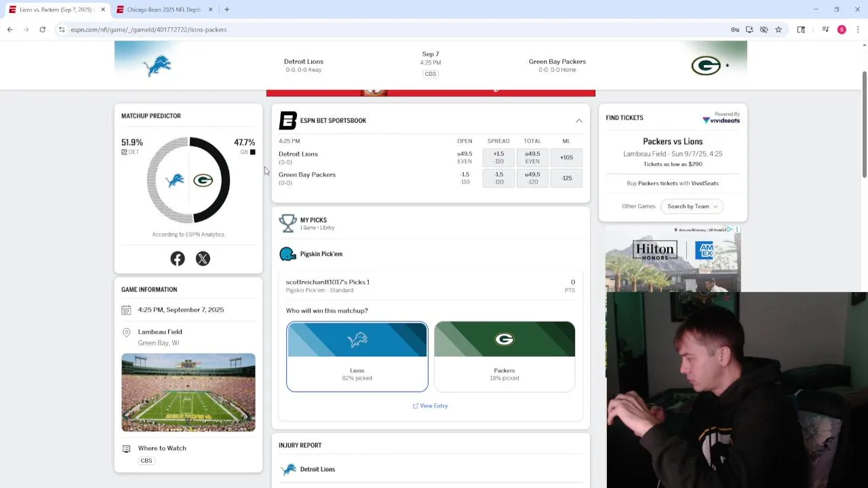Click the My Picks trophy icon
The height and width of the screenshot is (488, 868).
point(288,222)
